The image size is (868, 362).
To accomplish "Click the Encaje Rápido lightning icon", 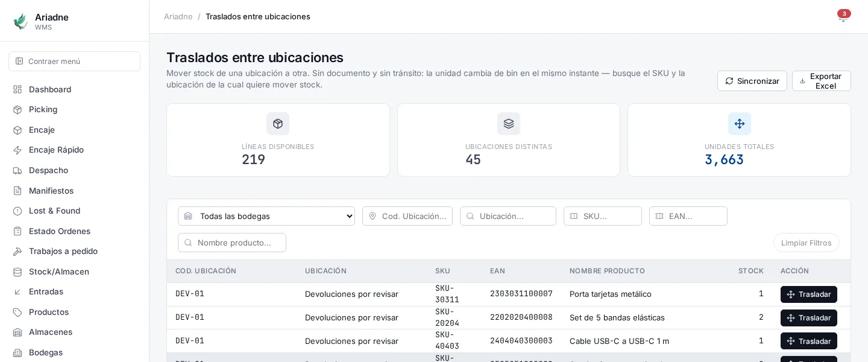I will [x=17, y=150].
